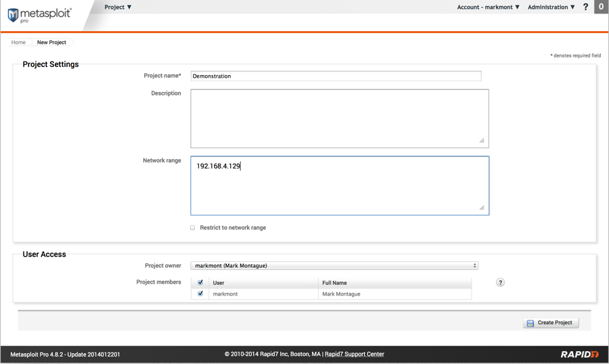Open the notifications counter showing 0
609x364 pixels.
tap(602, 7)
